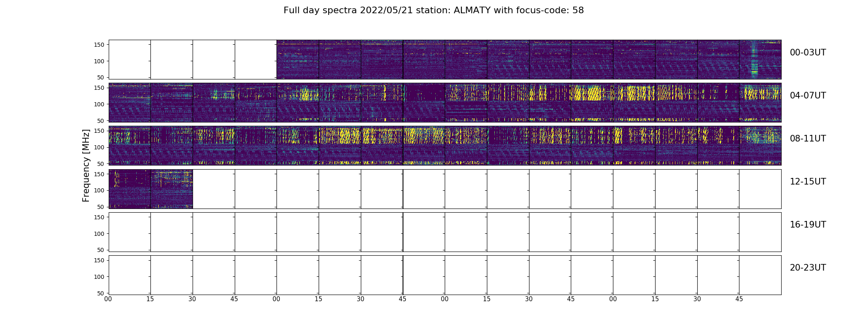Click the 150 tick of the 00-03UT row
Screen dimensions: 868x331
click(100, 45)
